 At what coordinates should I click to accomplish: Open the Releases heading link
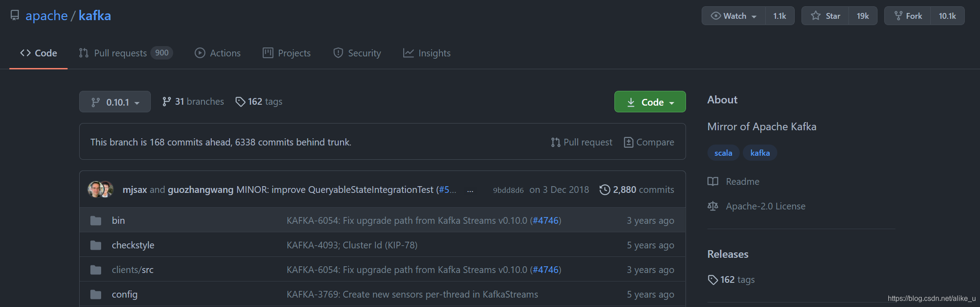[728, 254]
